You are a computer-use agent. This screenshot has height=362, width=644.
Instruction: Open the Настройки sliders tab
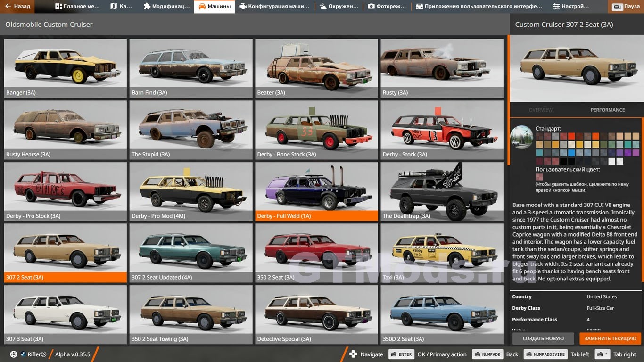coord(571,7)
